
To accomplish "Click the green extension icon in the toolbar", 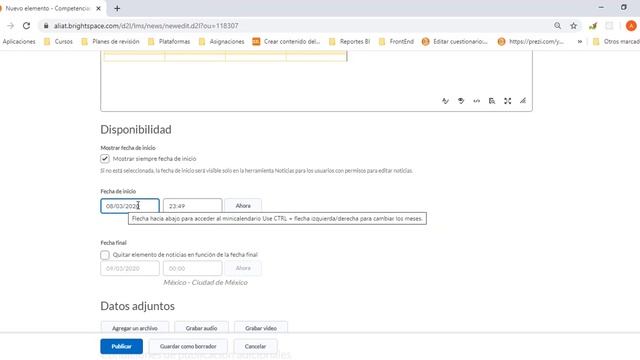I will point(593,26).
